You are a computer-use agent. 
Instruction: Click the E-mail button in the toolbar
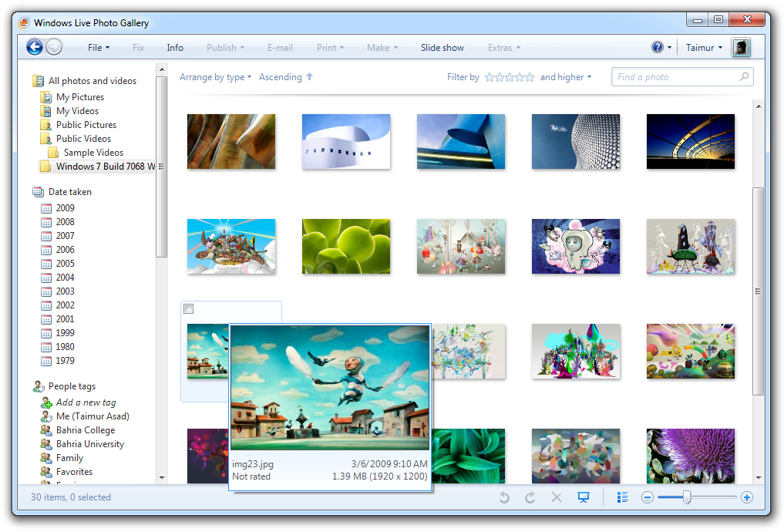(x=280, y=47)
